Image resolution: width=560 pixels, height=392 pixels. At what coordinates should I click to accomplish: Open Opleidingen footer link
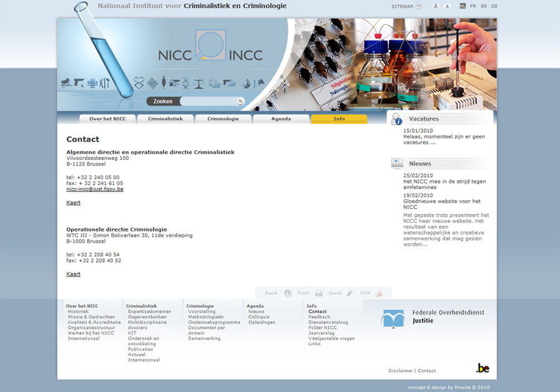[262, 322]
